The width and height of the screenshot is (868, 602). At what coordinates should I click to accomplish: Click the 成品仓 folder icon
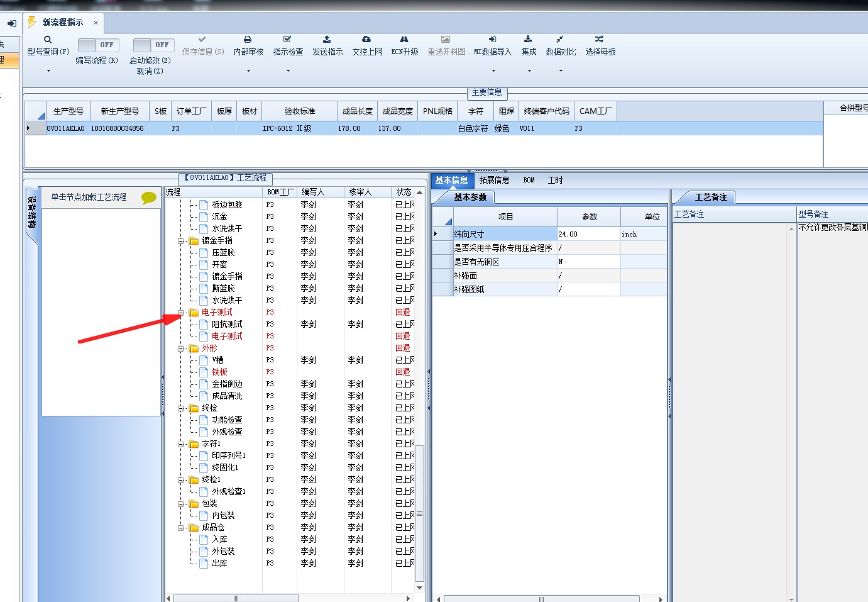[x=194, y=528]
